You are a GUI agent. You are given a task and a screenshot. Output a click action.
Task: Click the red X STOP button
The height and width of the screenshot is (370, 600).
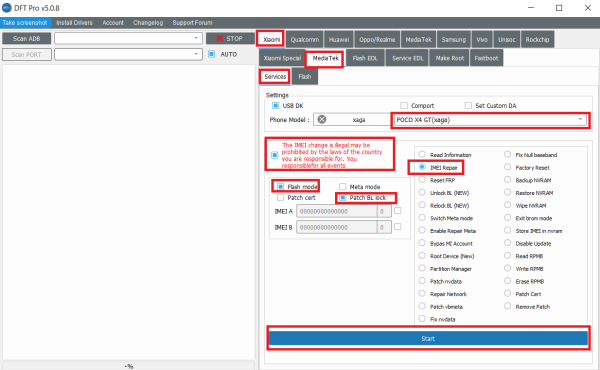(x=230, y=39)
